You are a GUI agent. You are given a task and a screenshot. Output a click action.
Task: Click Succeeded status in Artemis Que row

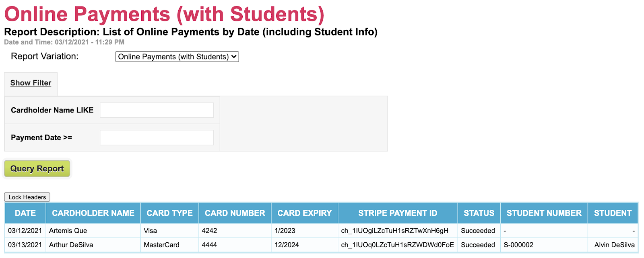(478, 231)
